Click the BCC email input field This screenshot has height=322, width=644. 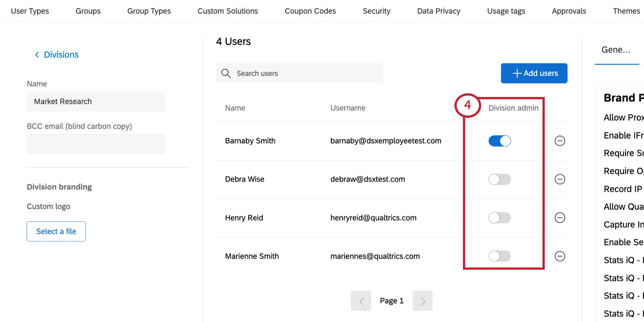(x=95, y=144)
